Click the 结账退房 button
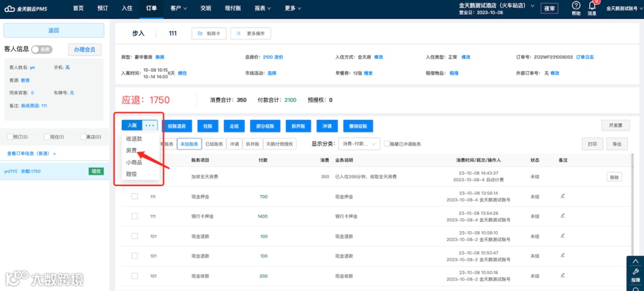Image resolution: width=644 pixels, height=291 pixels. pyautogui.click(x=177, y=126)
